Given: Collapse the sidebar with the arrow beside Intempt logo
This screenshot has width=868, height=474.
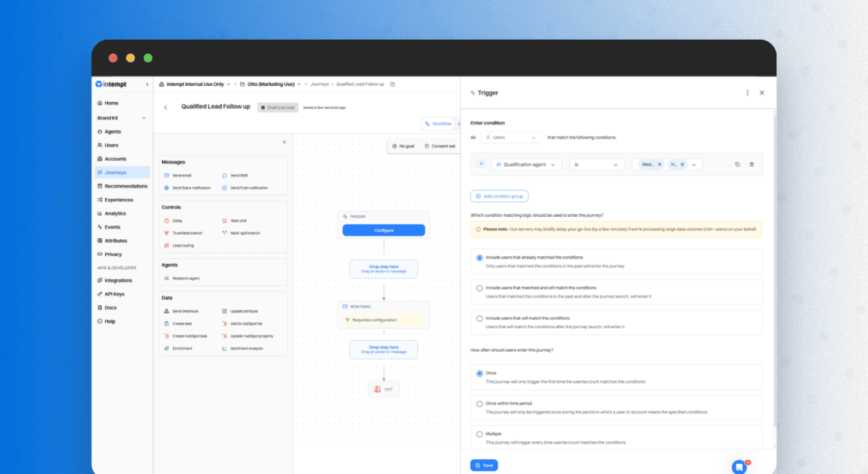Looking at the screenshot, I should point(147,84).
